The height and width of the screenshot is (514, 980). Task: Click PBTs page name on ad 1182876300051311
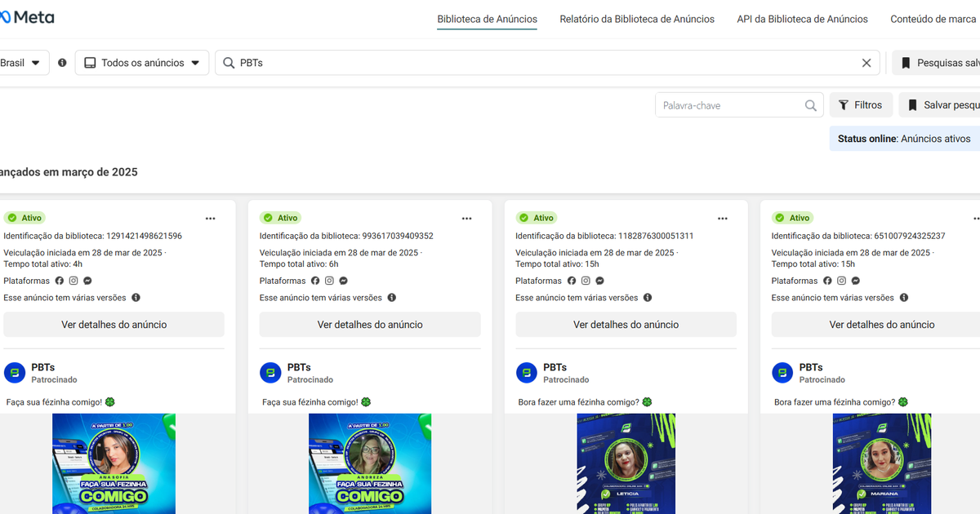(x=555, y=367)
